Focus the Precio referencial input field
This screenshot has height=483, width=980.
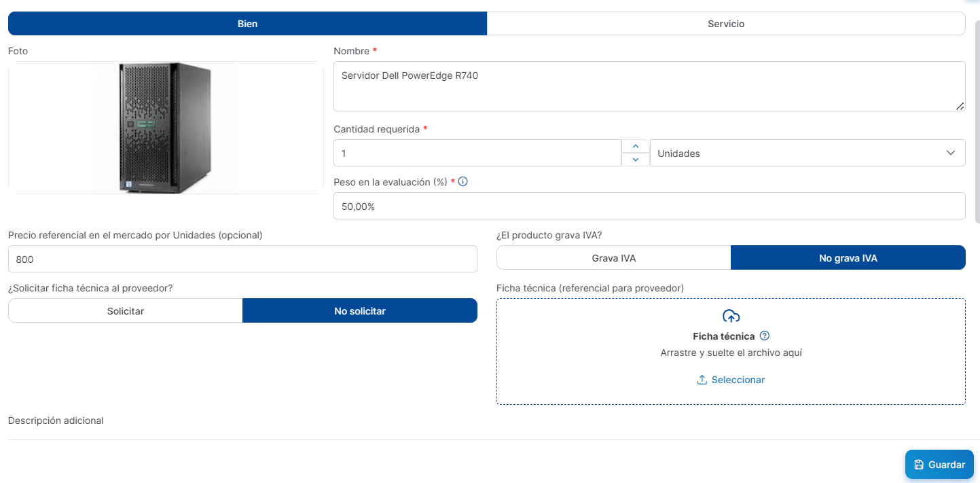point(242,260)
